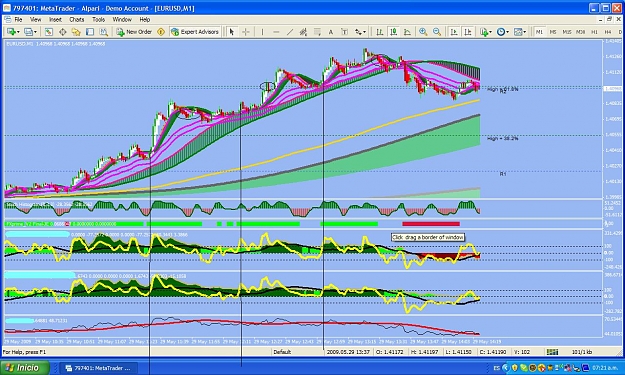Click the Templates toolbar icon
This screenshot has width=625, height=375.
518,32
